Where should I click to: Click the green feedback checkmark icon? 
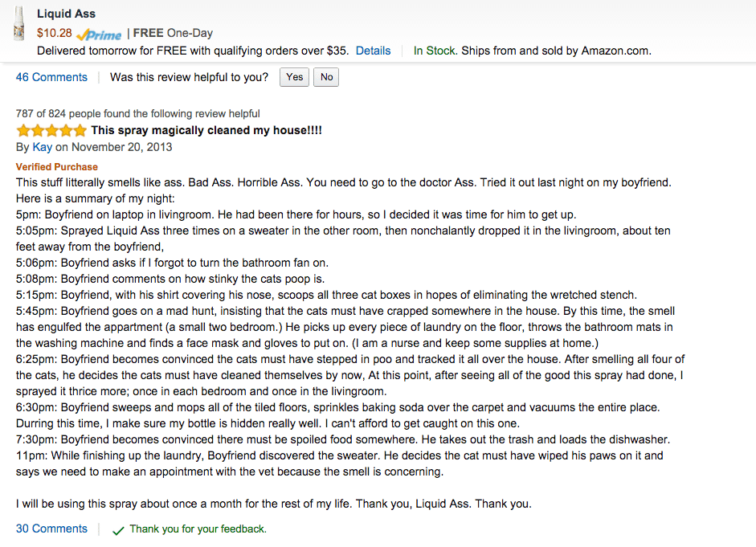(x=118, y=530)
